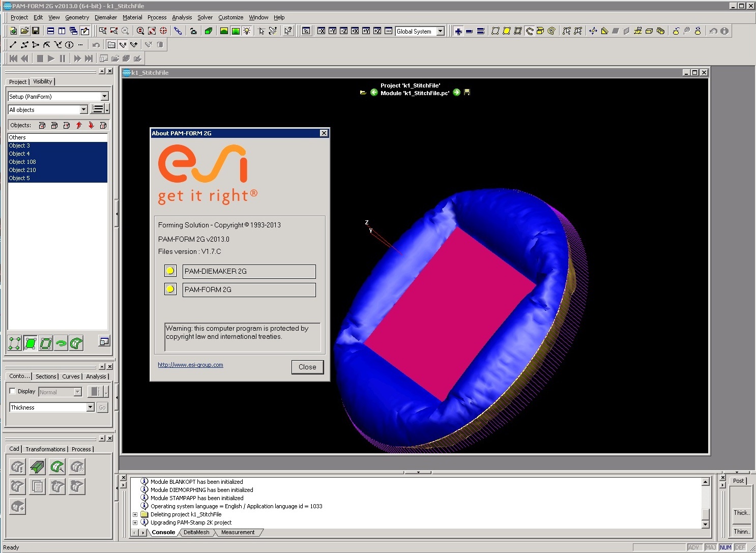The width and height of the screenshot is (756, 553).
Task: Switch to the Transformations tab
Action: [x=45, y=449]
